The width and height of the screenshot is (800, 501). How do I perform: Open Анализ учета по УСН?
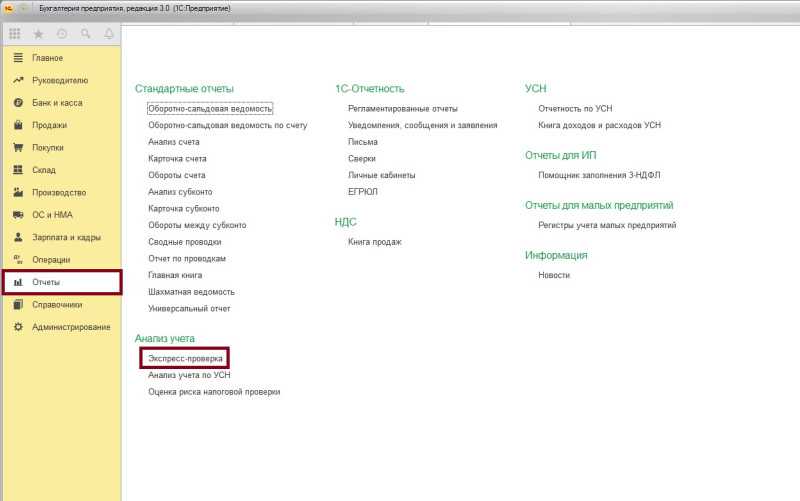pyautogui.click(x=189, y=375)
